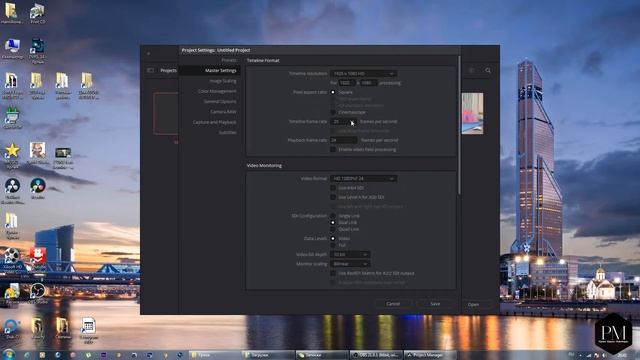Enable video field processing checkbox

coord(333,149)
